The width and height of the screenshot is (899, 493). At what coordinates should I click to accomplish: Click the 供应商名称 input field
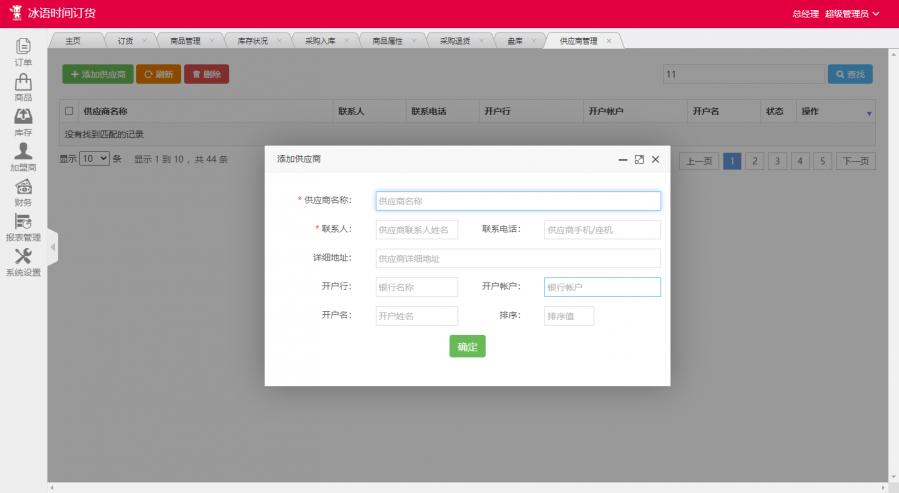518,201
